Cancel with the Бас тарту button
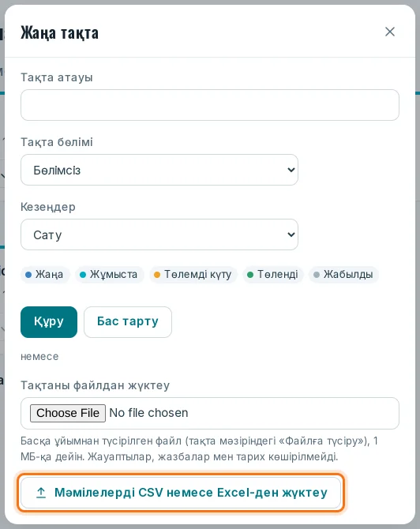This screenshot has height=529, width=420. [128, 322]
